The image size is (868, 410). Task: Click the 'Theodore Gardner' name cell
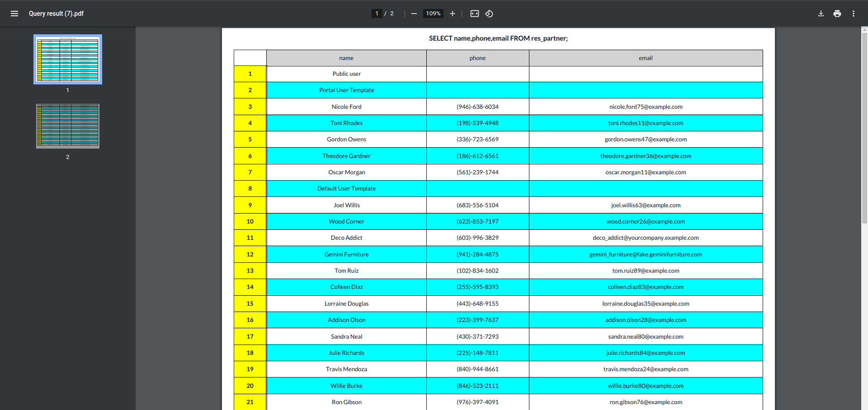click(x=346, y=156)
